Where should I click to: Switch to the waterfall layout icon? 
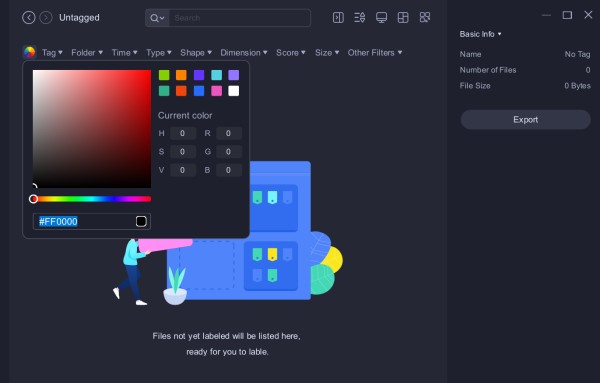click(403, 17)
